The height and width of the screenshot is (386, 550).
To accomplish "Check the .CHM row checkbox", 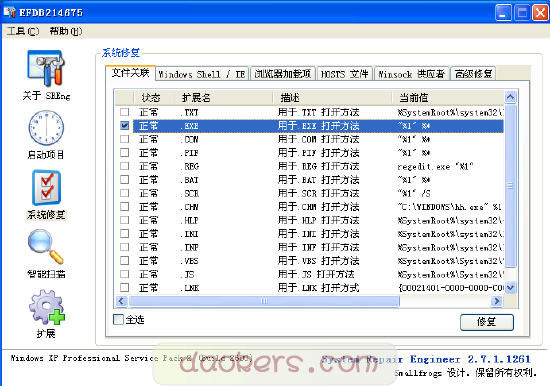I will 125,206.
